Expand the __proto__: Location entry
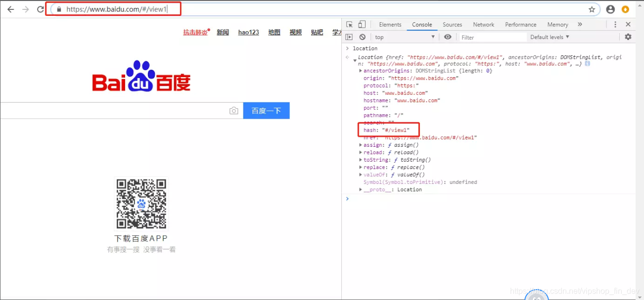The height and width of the screenshot is (300, 644). (361, 189)
